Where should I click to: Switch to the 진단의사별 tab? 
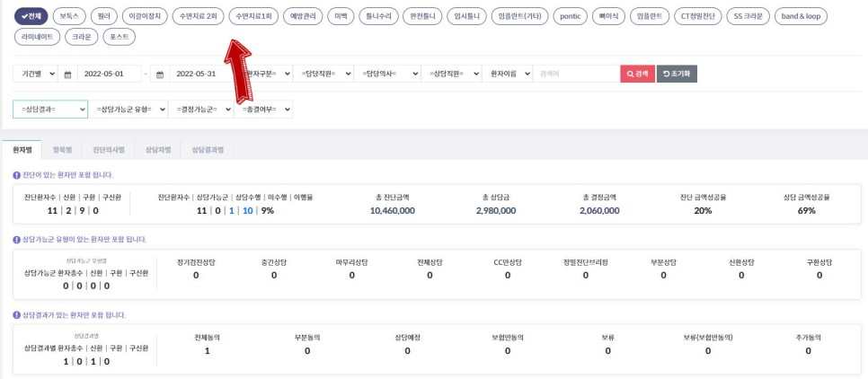(109, 150)
